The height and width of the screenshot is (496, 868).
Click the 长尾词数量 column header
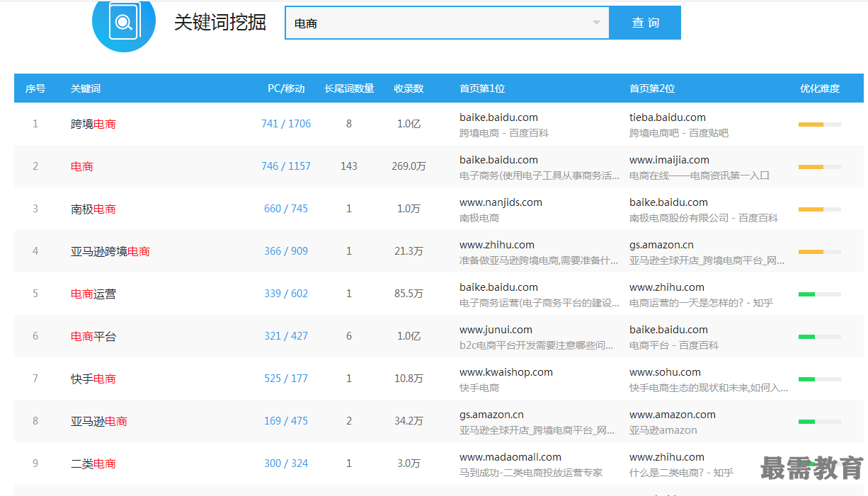coord(349,88)
